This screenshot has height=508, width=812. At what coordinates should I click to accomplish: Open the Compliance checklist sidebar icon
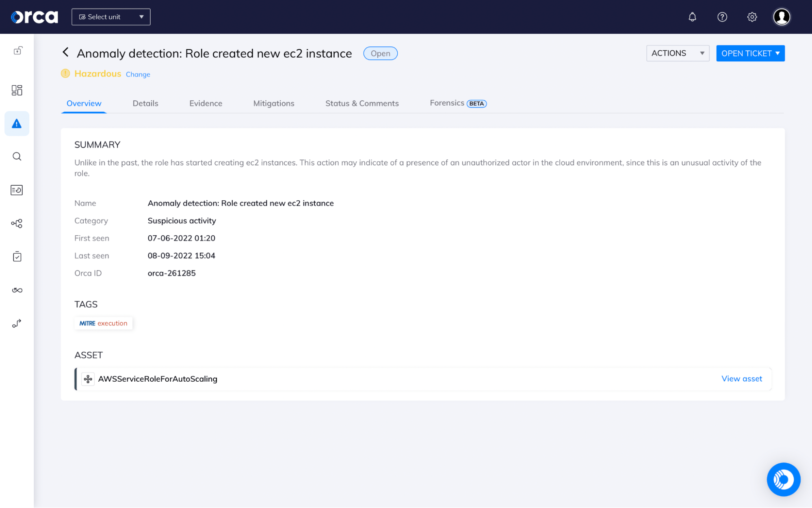click(x=17, y=256)
